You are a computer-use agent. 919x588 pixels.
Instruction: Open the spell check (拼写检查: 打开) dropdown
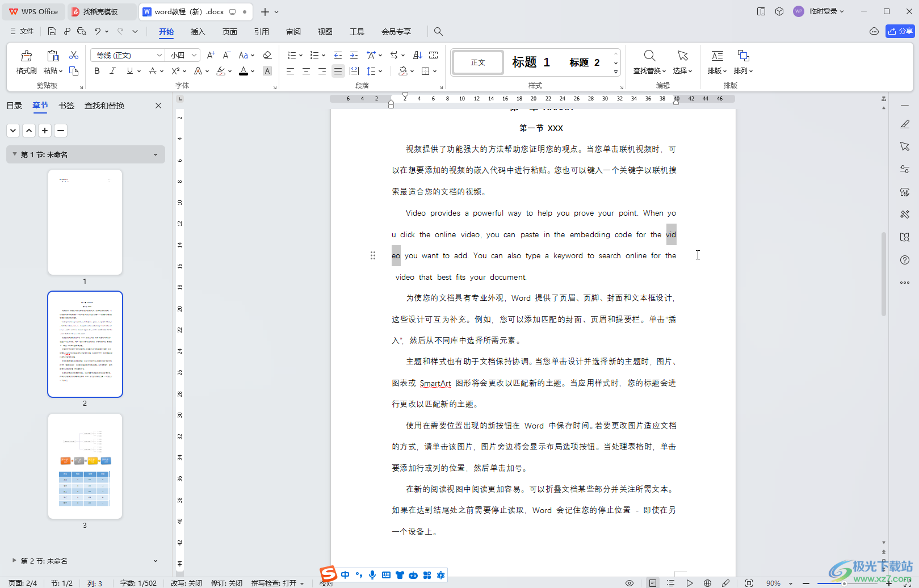click(x=278, y=583)
